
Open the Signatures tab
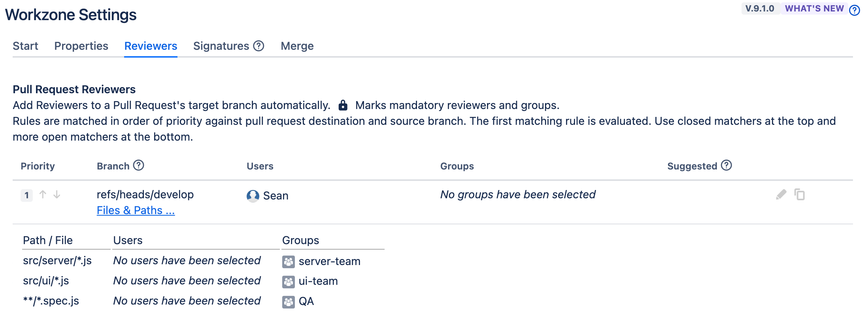221,46
